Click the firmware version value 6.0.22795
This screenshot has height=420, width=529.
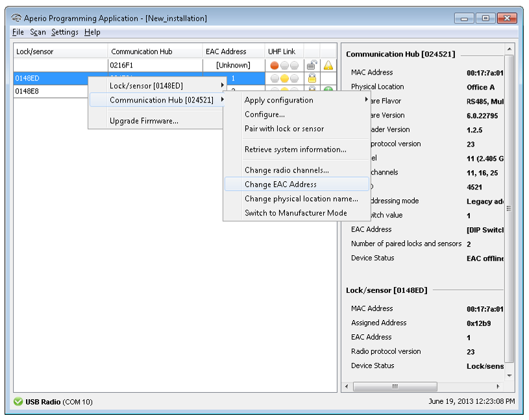point(482,116)
